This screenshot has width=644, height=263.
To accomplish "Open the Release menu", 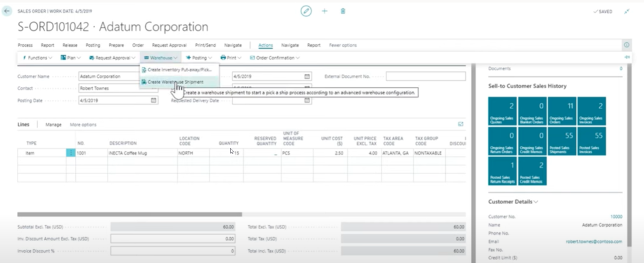I will pyautogui.click(x=70, y=45).
